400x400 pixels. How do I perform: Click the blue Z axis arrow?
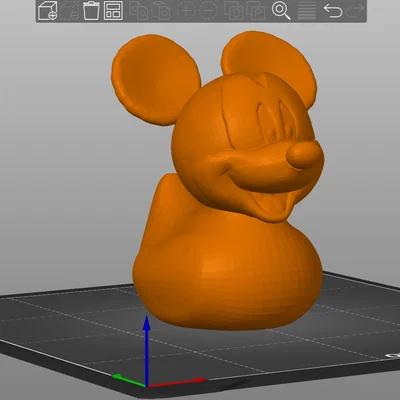(x=147, y=347)
